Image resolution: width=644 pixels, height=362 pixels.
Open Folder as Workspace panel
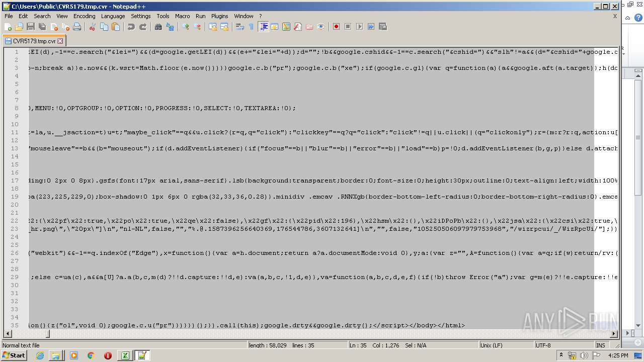[309, 27]
